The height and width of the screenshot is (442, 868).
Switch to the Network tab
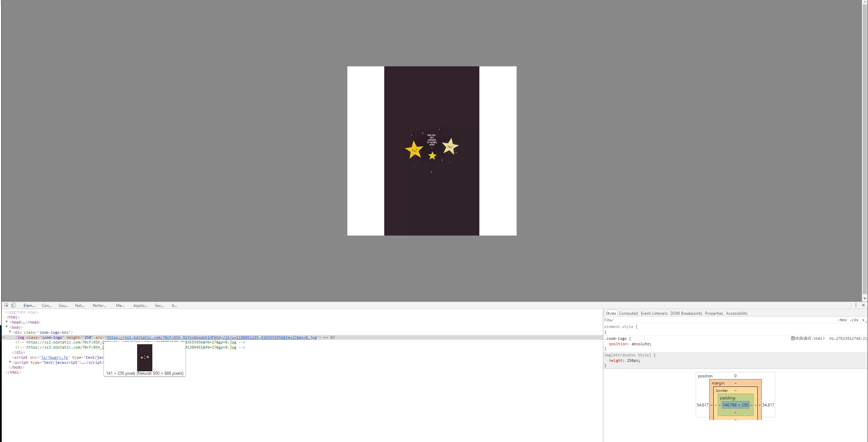point(80,306)
